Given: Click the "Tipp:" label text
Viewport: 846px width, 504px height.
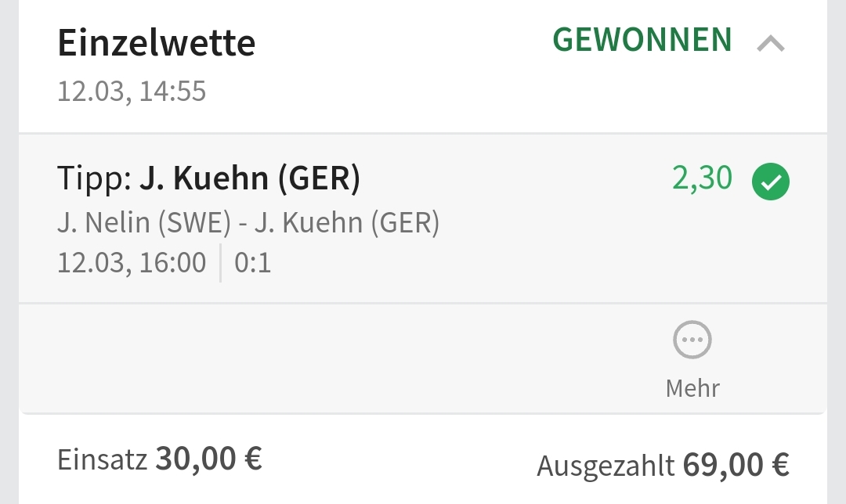Looking at the screenshot, I should coord(94,179).
